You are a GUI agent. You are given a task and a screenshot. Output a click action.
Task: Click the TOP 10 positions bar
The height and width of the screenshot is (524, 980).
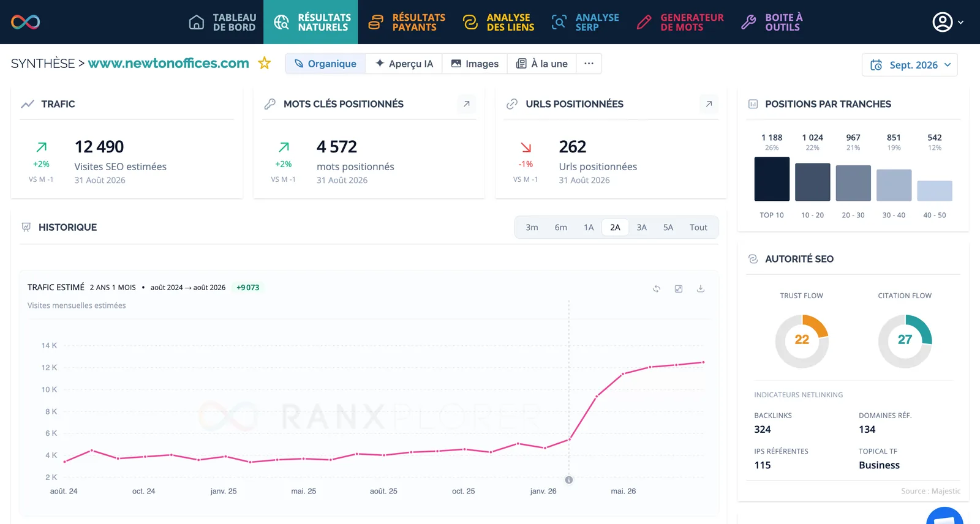(x=772, y=179)
